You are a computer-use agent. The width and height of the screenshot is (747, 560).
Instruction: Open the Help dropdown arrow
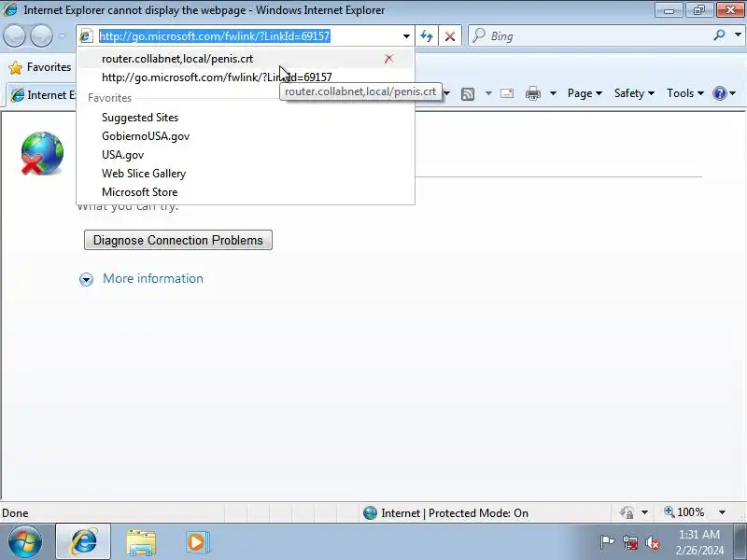[733, 93]
